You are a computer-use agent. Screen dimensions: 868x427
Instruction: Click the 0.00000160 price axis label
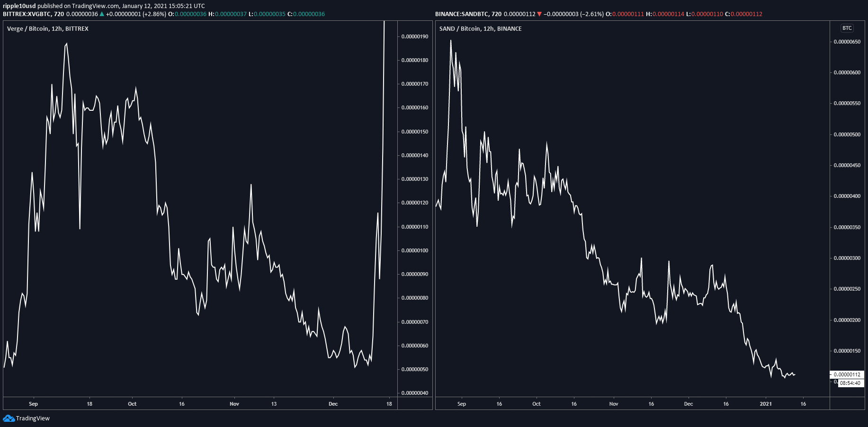tap(415, 107)
